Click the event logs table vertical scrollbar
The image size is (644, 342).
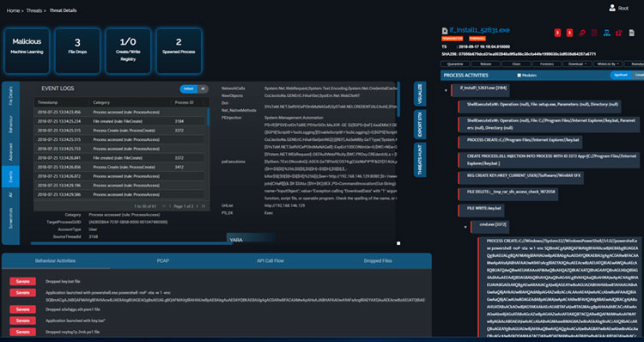tap(208, 117)
